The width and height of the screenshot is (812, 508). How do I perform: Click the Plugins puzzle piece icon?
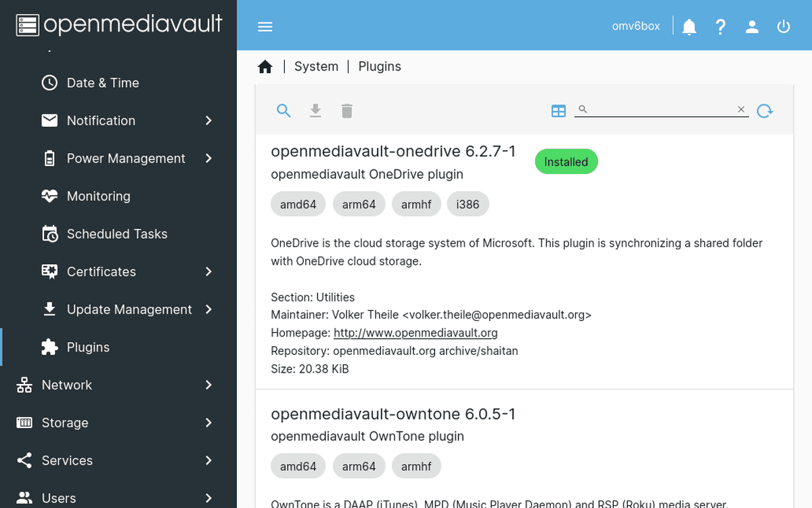click(x=49, y=347)
